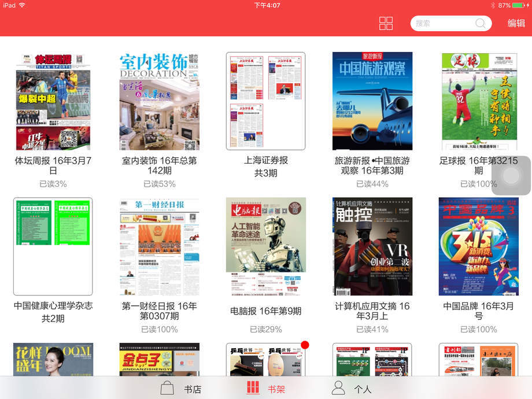Tap the Wi-Fi icon in status bar
Screen dimensions: 532x399
[22, 5]
